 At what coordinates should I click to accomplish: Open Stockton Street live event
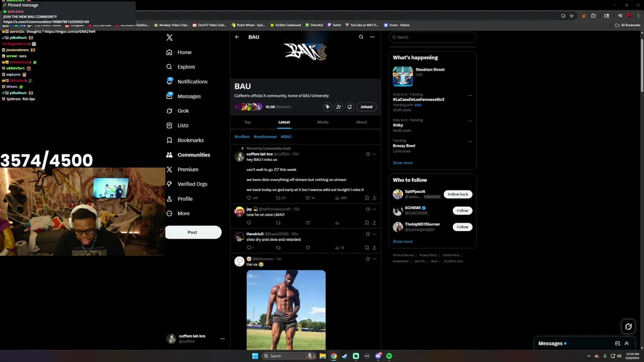click(432, 76)
